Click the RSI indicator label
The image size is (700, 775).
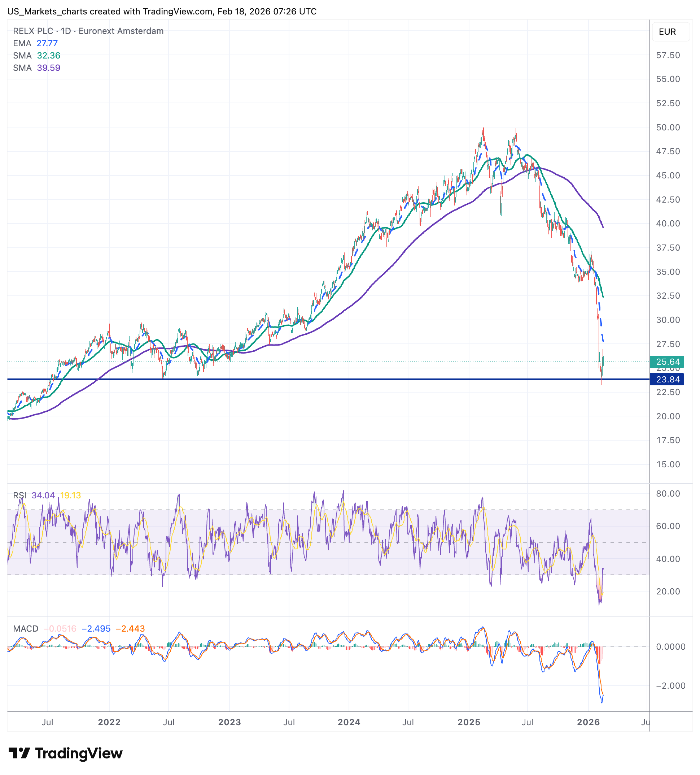point(19,495)
